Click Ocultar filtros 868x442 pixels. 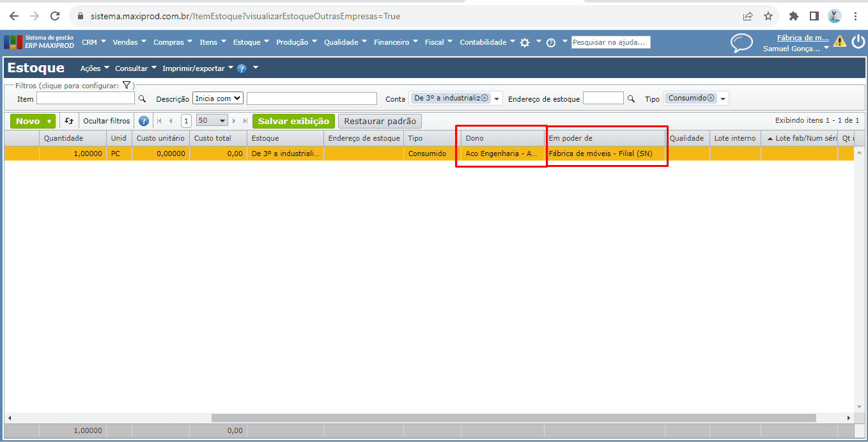tap(107, 121)
